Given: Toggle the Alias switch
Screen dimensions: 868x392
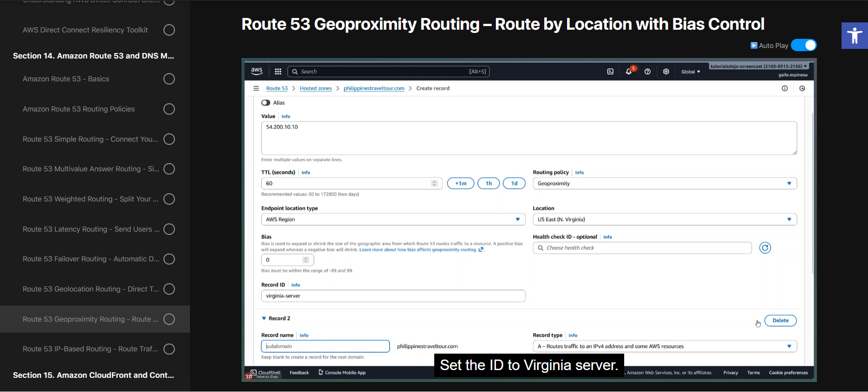Looking at the screenshot, I should pyautogui.click(x=266, y=103).
